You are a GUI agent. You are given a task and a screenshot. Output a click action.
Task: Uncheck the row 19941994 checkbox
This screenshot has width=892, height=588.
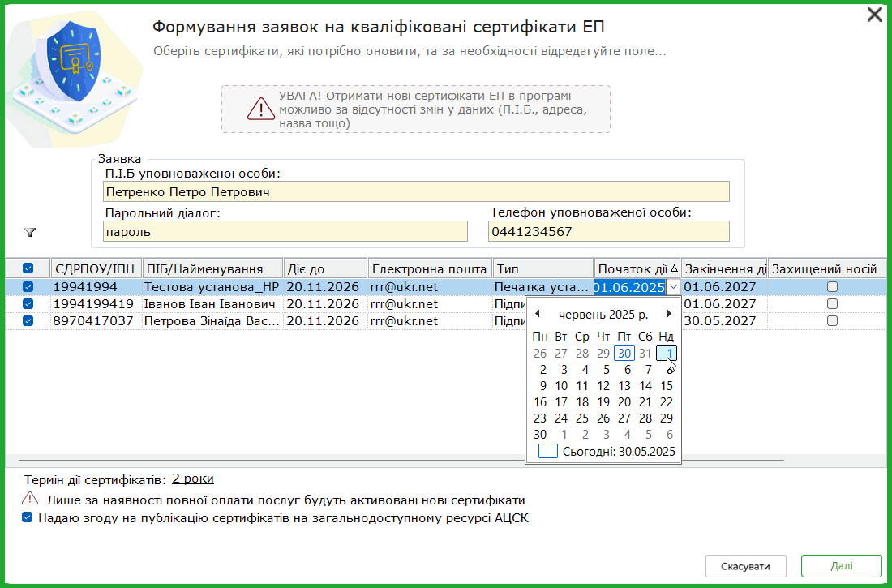(x=28, y=287)
